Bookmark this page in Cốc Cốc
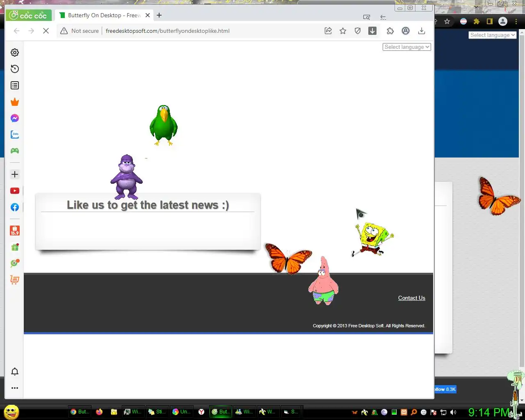The image size is (525, 420). tap(343, 31)
